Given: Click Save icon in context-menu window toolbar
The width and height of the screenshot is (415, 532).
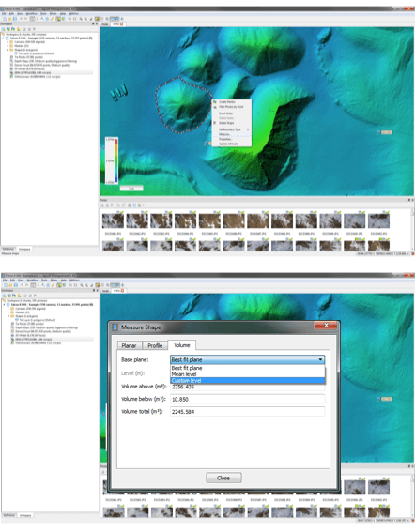Looking at the screenshot, I should click(x=15, y=19).
